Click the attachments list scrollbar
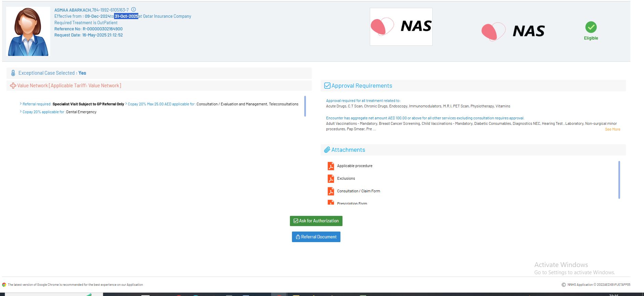644x296 pixels. (619, 180)
